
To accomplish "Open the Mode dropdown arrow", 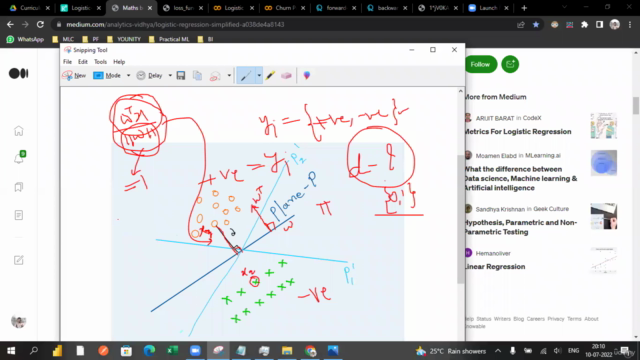I will pyautogui.click(x=128, y=76).
